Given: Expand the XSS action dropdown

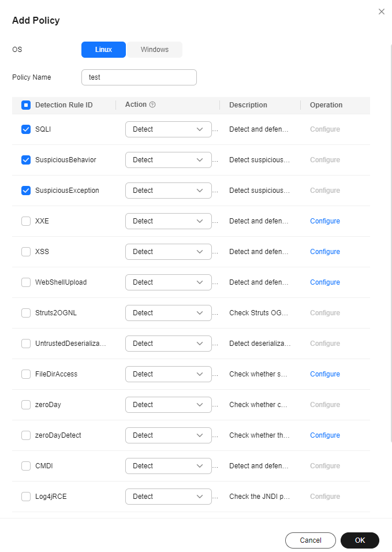Looking at the screenshot, I should click(169, 252).
